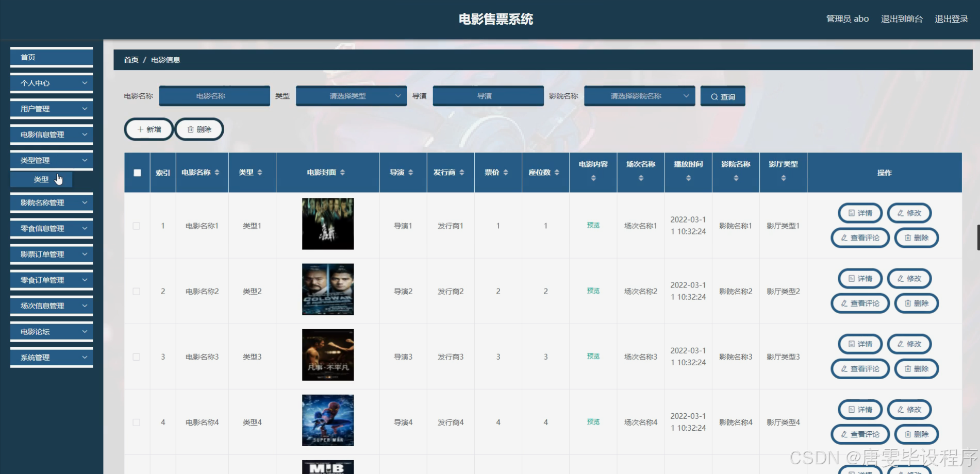Expand 零食订单管理 sidebar menu
The width and height of the screenshot is (980, 474).
click(52, 280)
